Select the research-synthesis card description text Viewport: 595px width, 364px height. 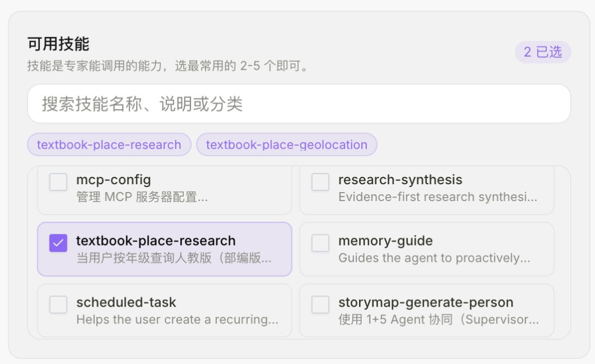pyautogui.click(x=438, y=197)
